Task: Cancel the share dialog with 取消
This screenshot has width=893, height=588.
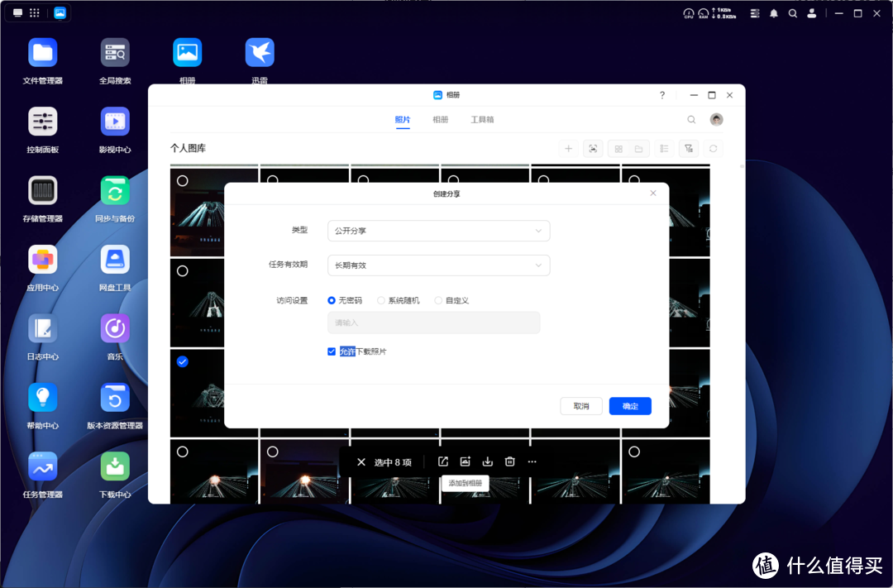Action: tap(581, 406)
